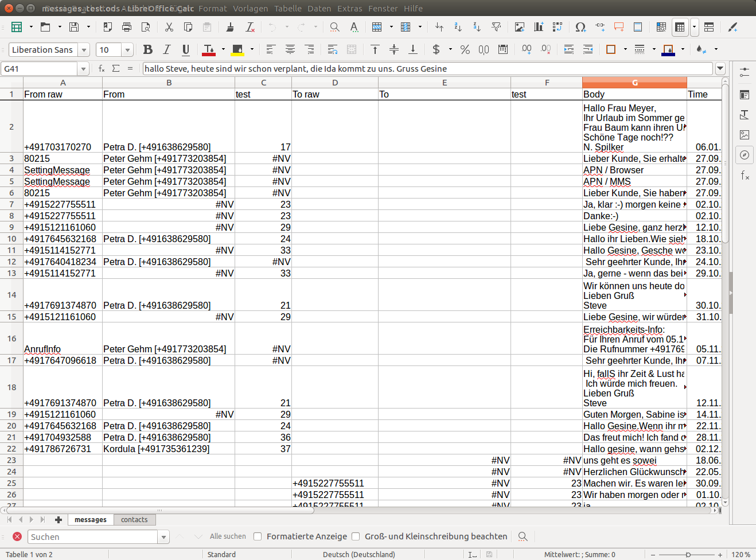Open Print Preview from the toolbar

pos(146,27)
